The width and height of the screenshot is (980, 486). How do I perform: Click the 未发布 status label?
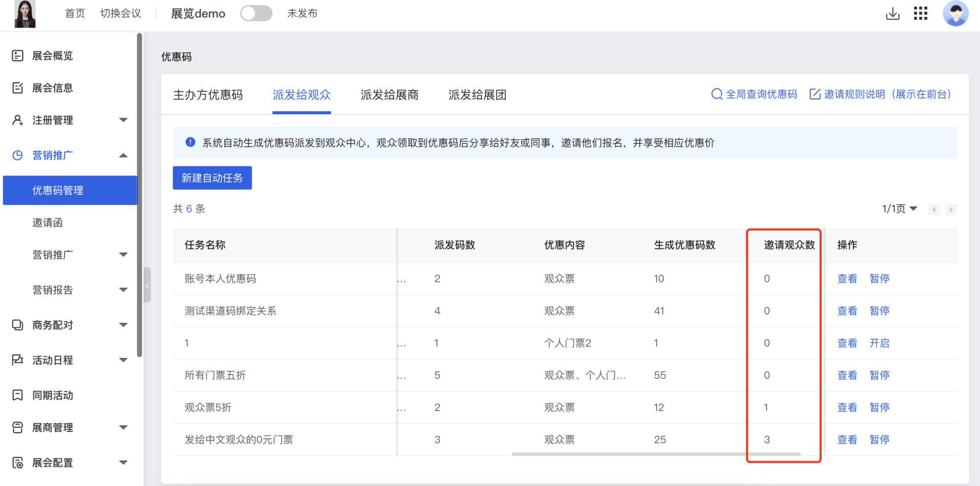pyautogui.click(x=302, y=13)
